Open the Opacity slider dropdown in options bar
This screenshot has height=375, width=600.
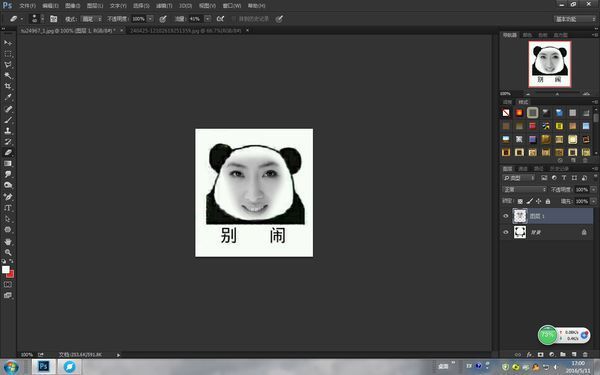point(150,19)
